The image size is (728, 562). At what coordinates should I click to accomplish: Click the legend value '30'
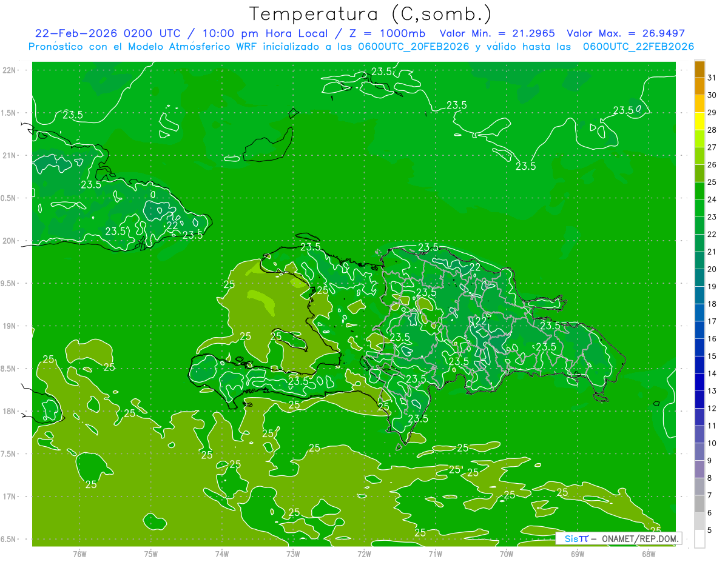coord(712,95)
